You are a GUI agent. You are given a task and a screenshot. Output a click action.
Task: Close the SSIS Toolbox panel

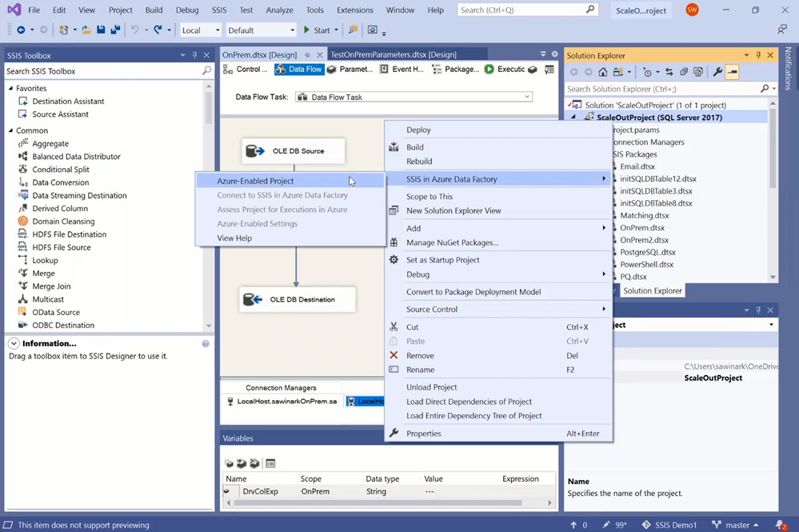[x=206, y=55]
